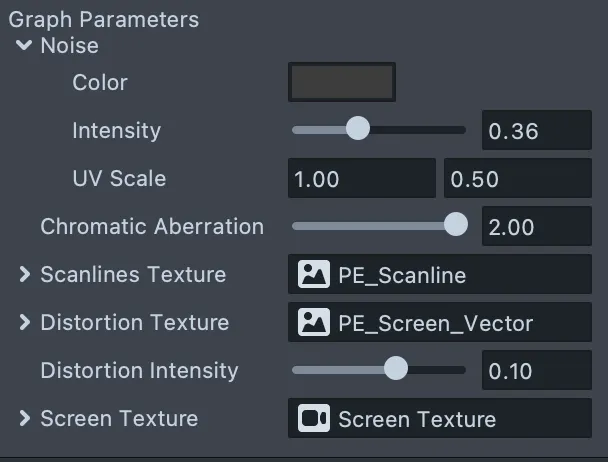The height and width of the screenshot is (462, 608).
Task: Click the Chromatic Aberration value field 2.00
Action: point(537,226)
